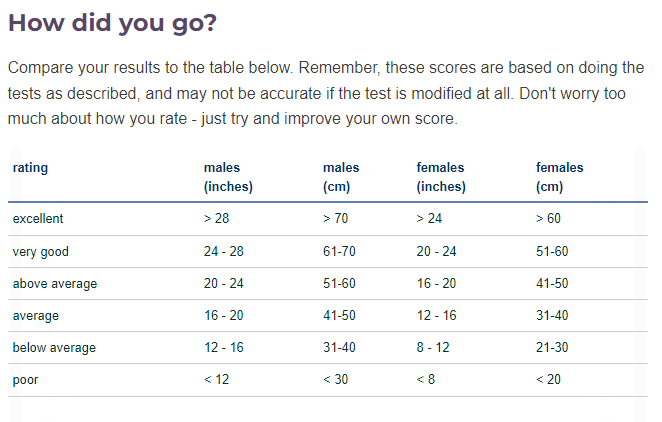The image size is (662, 422).
Task: Click the 'below average' rating label
Action: point(54,348)
